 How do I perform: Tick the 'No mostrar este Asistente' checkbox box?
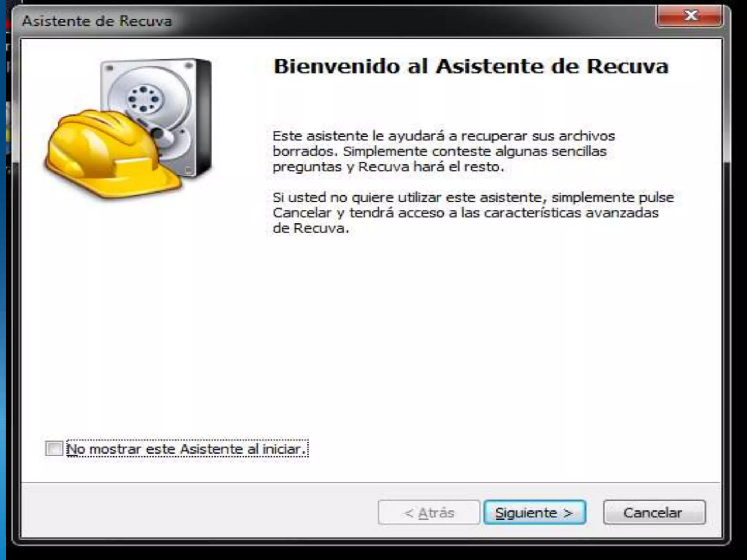tap(54, 448)
